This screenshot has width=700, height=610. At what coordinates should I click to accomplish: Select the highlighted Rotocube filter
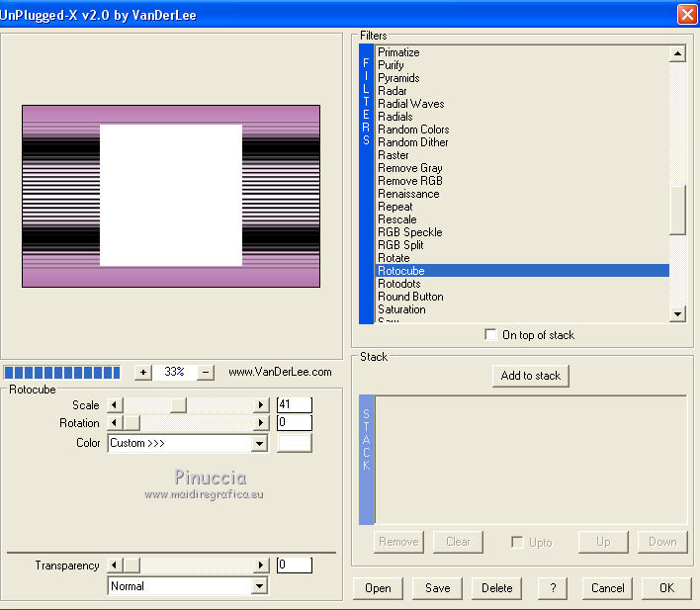pyautogui.click(x=522, y=271)
